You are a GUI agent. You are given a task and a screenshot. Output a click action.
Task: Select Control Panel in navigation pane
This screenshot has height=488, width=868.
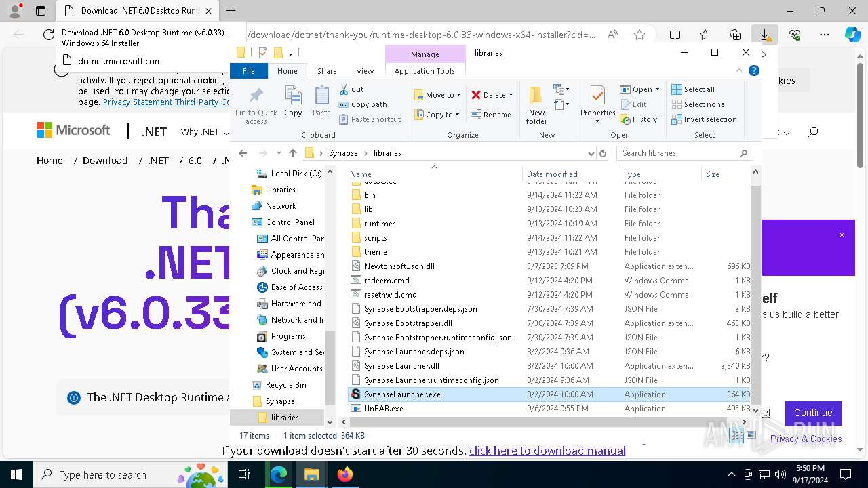(x=290, y=222)
